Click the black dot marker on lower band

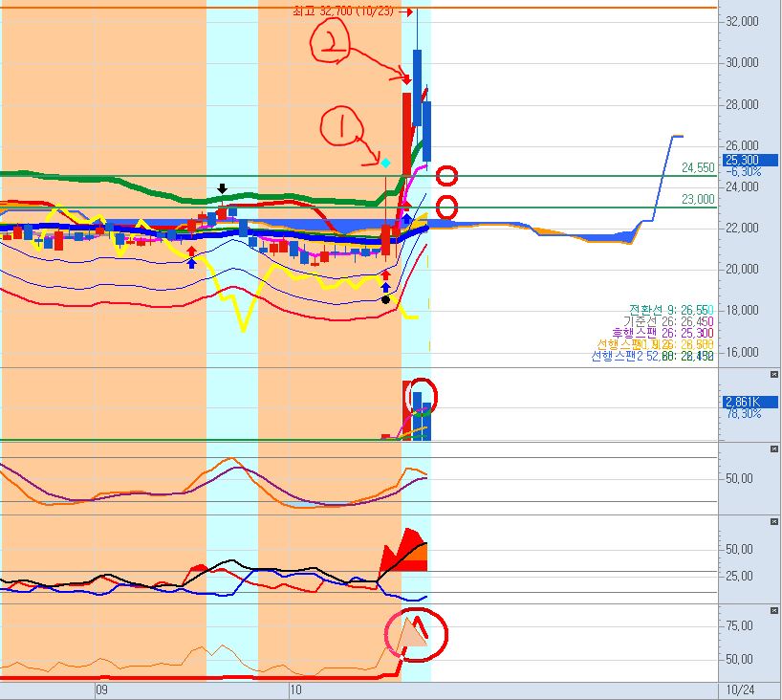[x=385, y=300]
